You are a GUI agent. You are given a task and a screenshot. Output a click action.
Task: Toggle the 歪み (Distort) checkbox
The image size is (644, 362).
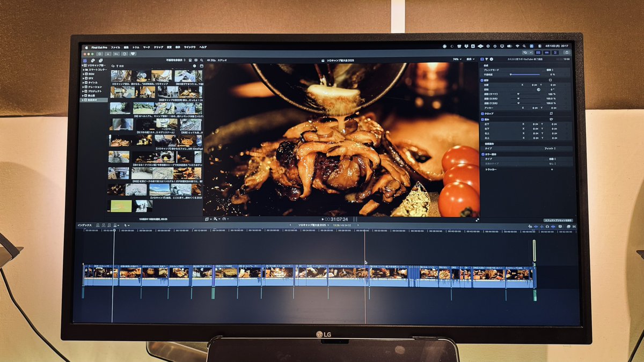pyautogui.click(x=482, y=120)
